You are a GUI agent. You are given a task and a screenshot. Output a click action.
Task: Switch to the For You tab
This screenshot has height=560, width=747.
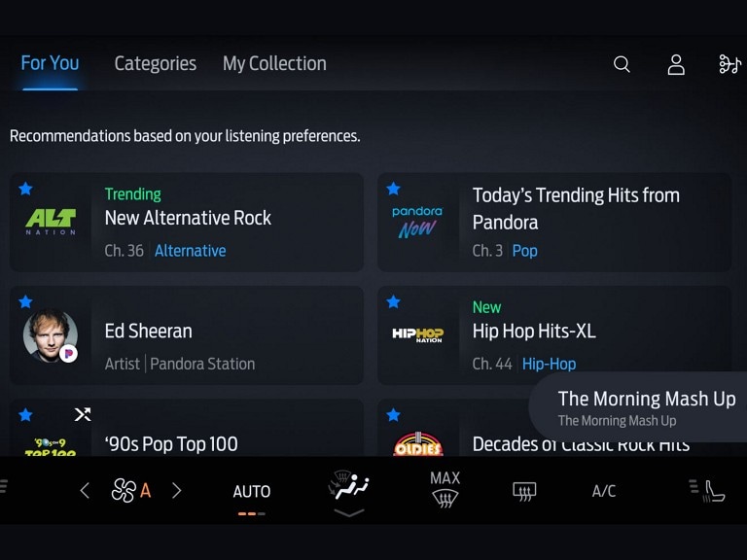(x=50, y=63)
